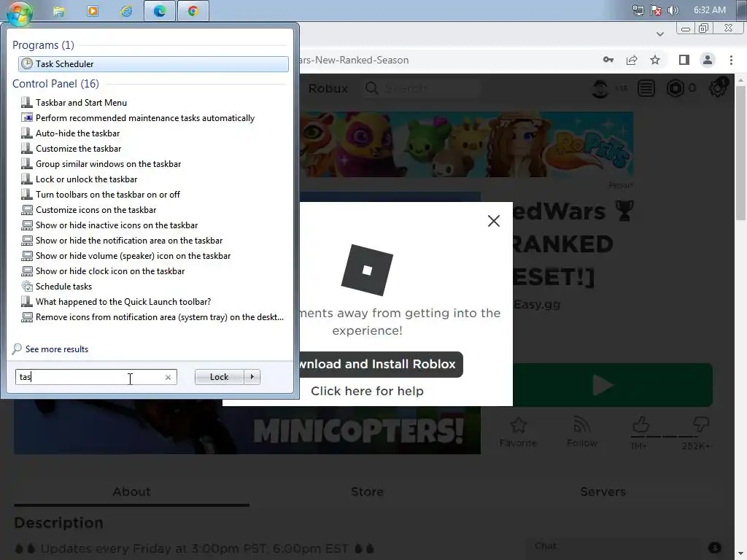Open Taskbar and Start Menu result
Image resolution: width=747 pixels, height=560 pixels.
81,102
